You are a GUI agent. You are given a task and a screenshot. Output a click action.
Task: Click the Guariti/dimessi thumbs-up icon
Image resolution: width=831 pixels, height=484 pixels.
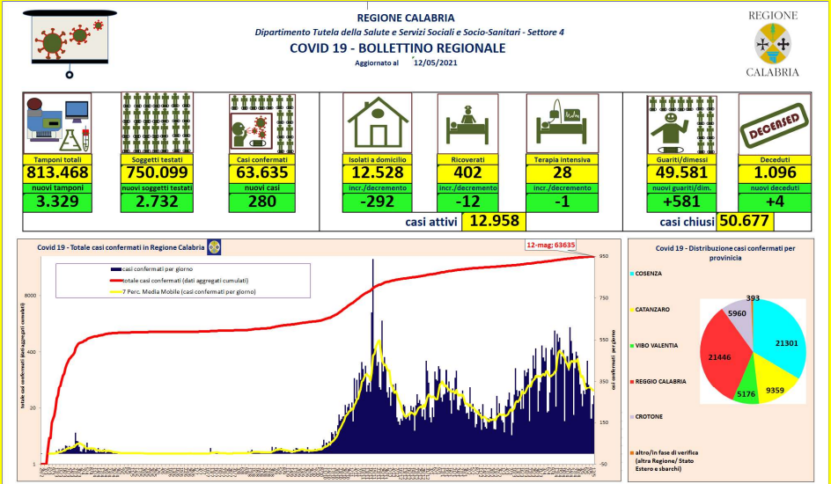click(x=681, y=124)
